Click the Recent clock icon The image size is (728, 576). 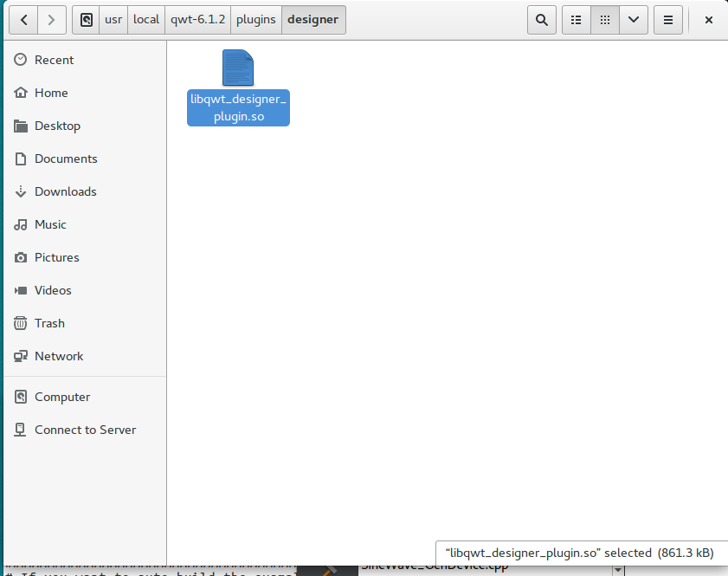(20, 60)
